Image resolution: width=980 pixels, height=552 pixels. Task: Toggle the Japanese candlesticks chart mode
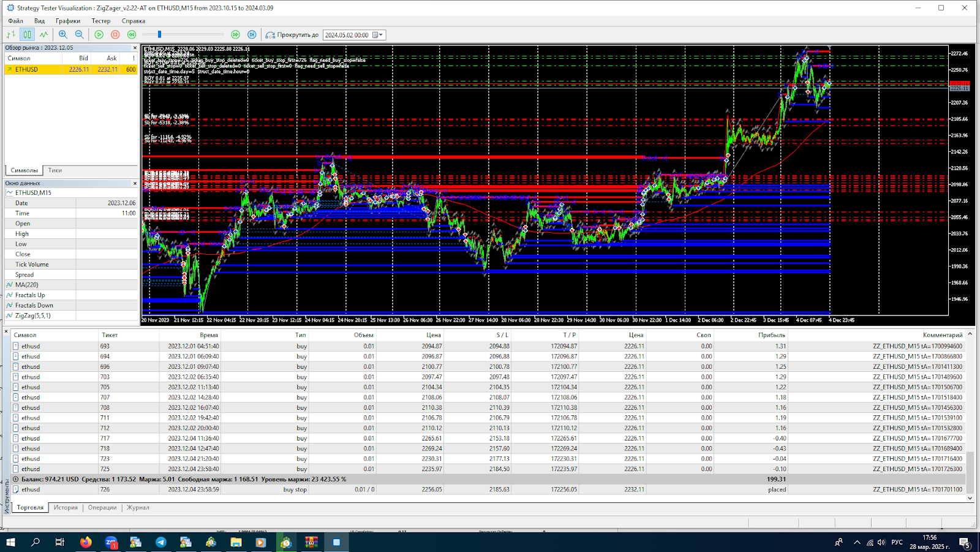(27, 35)
